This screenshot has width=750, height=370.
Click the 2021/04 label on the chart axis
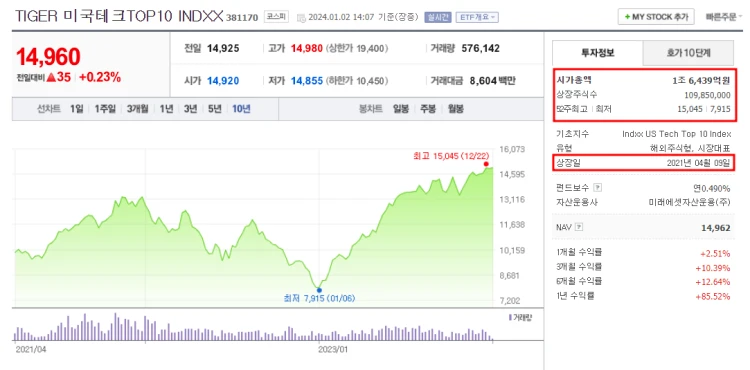click(x=31, y=349)
